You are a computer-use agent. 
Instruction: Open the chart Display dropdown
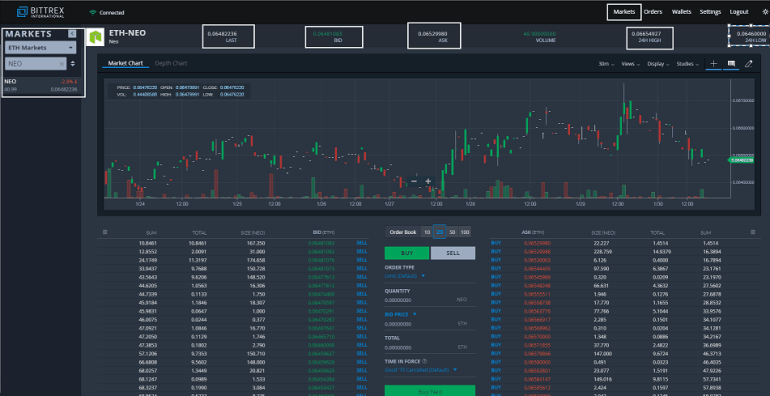point(658,64)
